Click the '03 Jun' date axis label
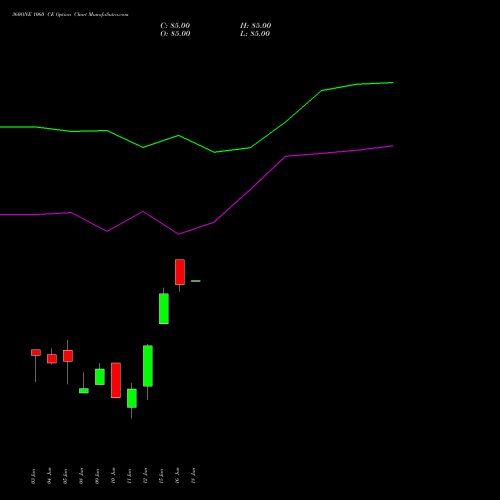 33,476
